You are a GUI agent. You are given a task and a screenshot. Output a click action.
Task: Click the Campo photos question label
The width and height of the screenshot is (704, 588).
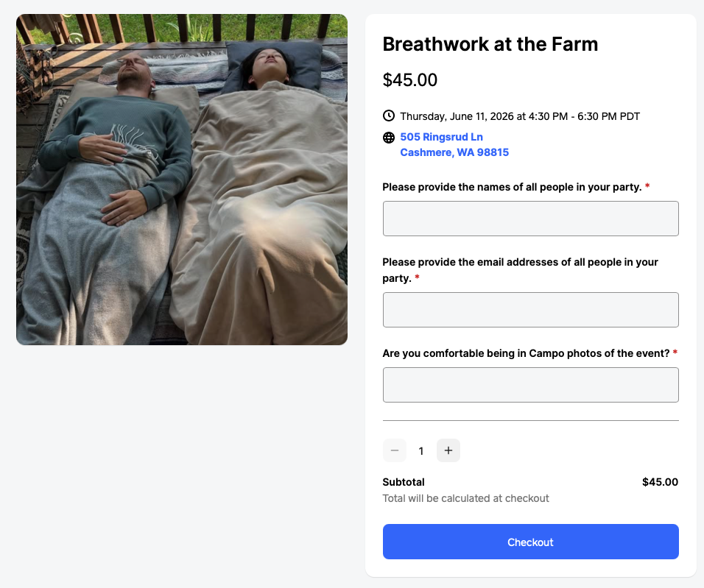pos(526,353)
